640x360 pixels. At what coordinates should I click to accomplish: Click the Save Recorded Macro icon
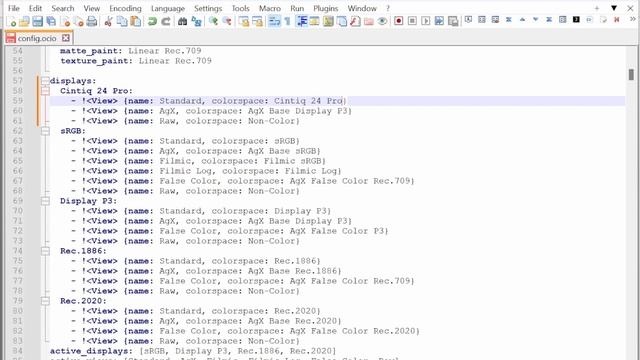[x=453, y=21]
